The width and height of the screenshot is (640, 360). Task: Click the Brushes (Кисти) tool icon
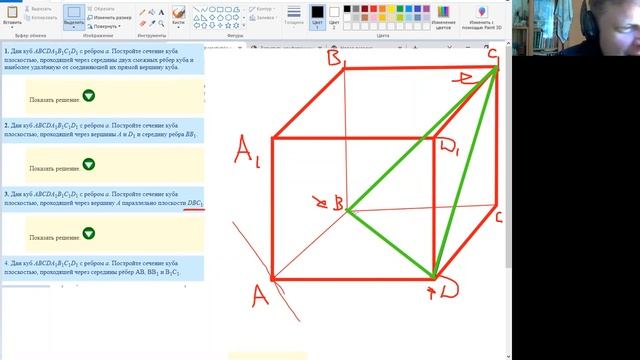(x=178, y=12)
